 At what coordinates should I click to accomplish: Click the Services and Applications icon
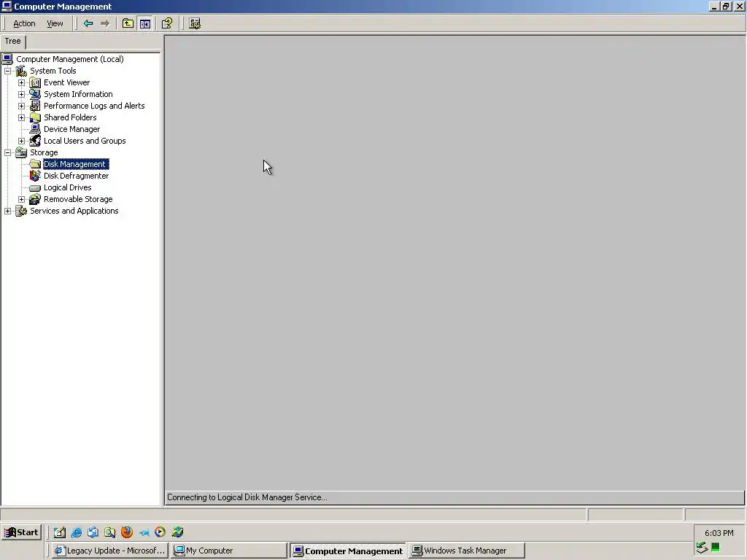[21, 211]
